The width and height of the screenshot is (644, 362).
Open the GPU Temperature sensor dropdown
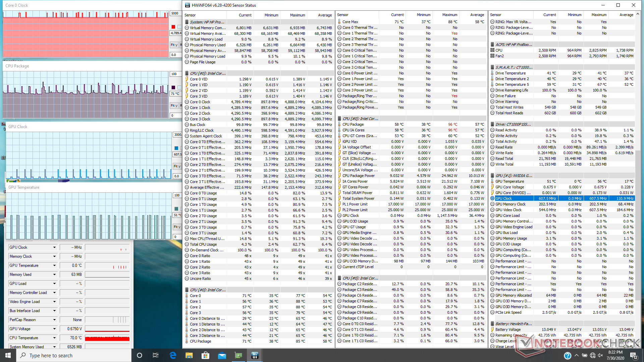point(54,265)
